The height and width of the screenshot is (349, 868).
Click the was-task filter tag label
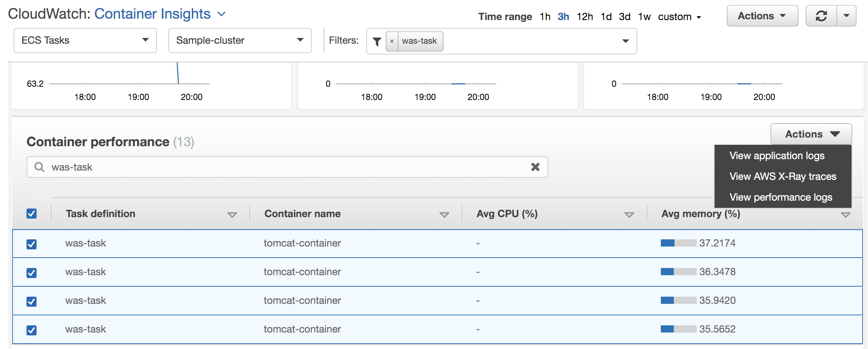[x=419, y=41]
